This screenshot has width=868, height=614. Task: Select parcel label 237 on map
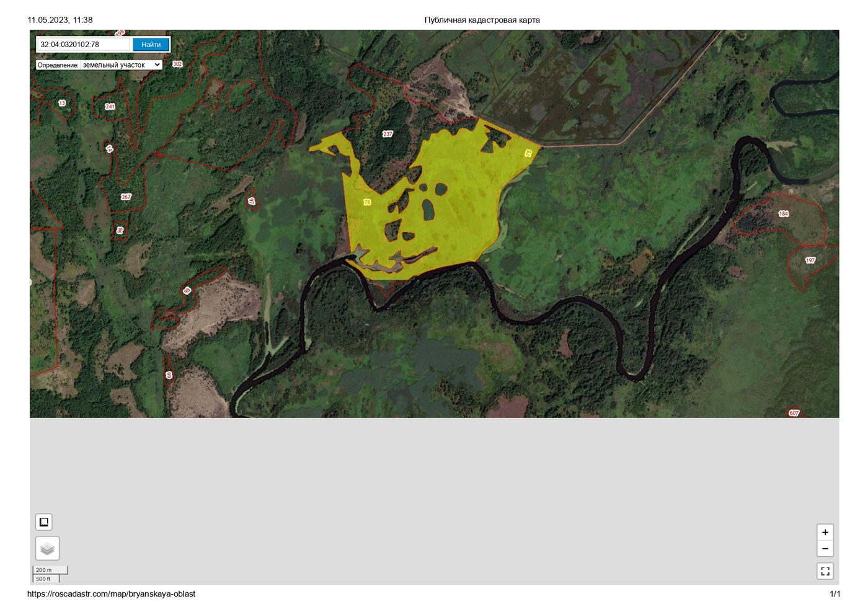tap(387, 134)
